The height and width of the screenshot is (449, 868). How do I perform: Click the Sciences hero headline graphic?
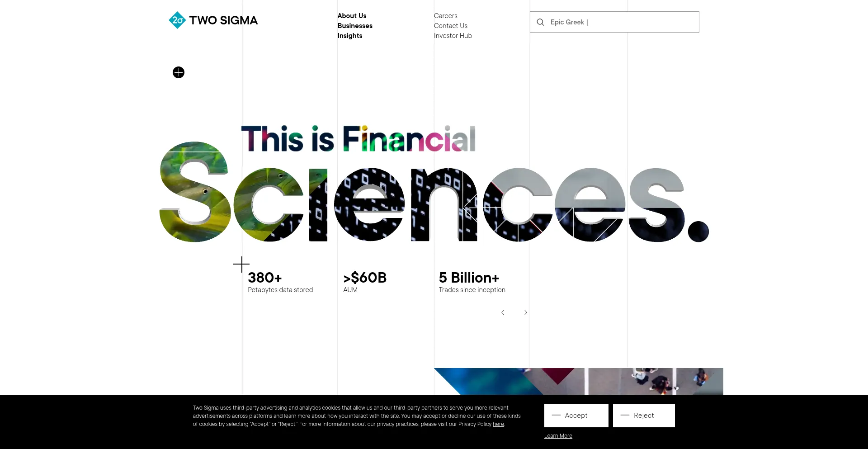pyautogui.click(x=434, y=203)
